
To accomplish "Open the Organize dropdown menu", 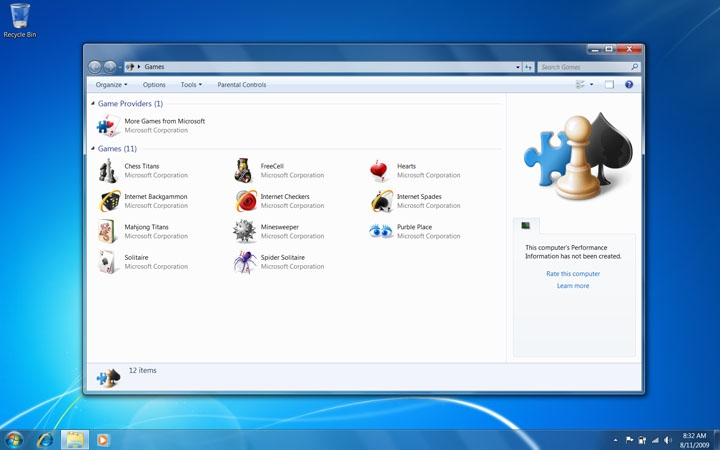I will tap(111, 85).
